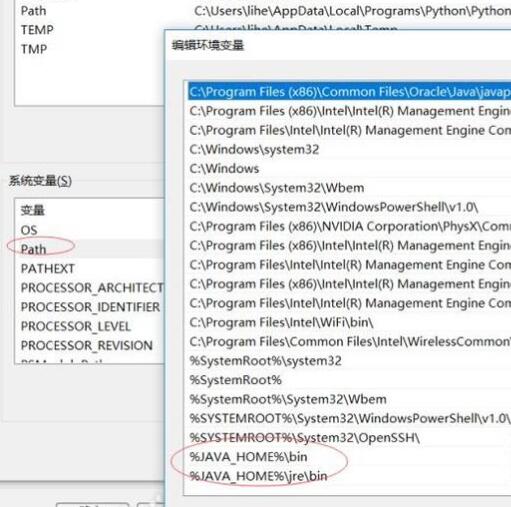Select the 'C:\Program Files\Intel\WiFi\bin\' entry
This screenshot has height=507, width=511.
[349, 323]
